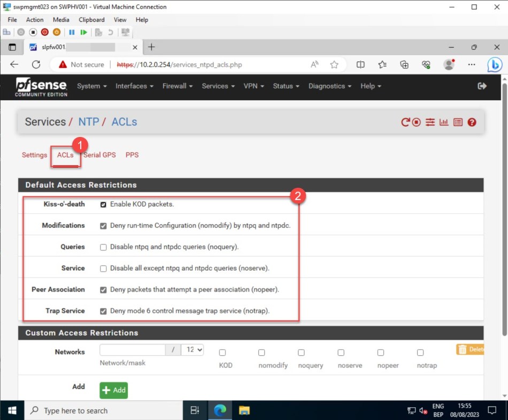The width and height of the screenshot is (508, 420).
Task: Click the green Add button
Action: pyautogui.click(x=113, y=390)
